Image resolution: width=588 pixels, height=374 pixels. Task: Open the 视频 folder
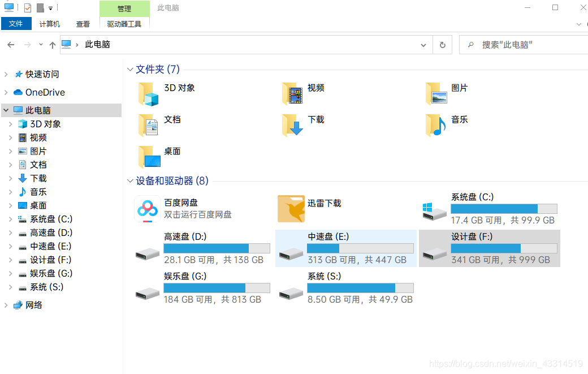coord(315,88)
